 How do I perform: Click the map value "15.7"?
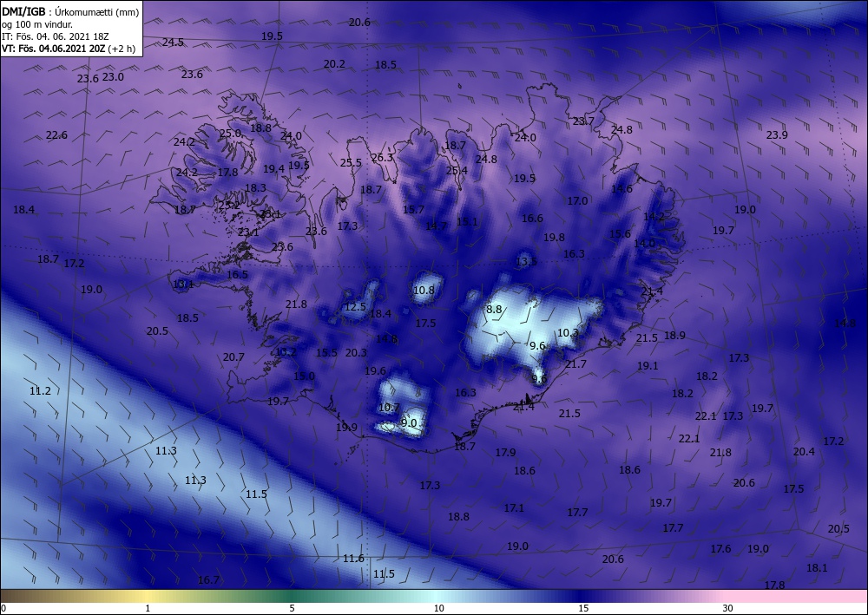coord(413,210)
